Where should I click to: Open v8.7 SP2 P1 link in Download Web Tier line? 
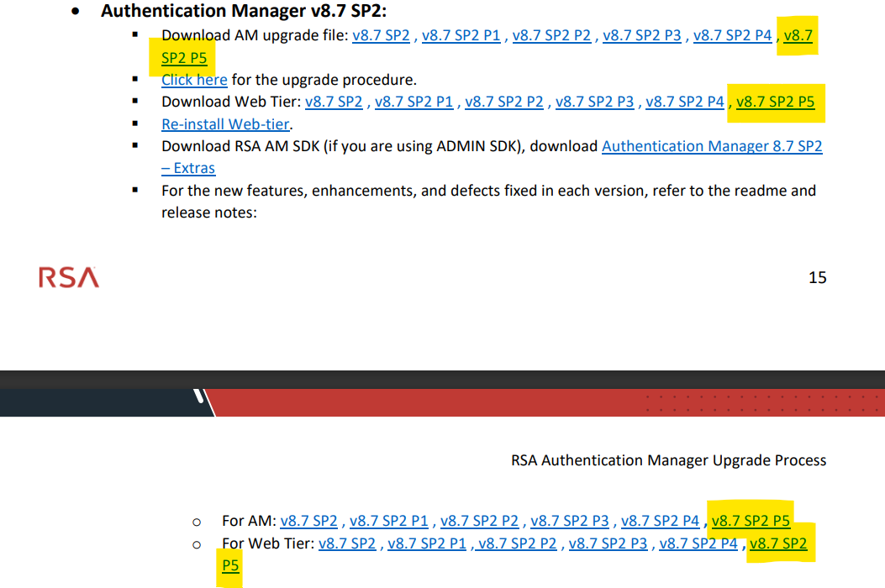pos(414,102)
